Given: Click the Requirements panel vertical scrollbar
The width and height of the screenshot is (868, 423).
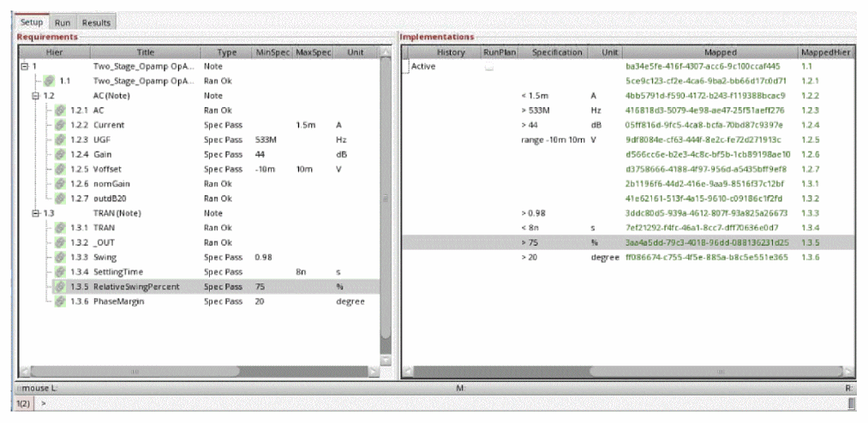Looking at the screenshot, I should pos(386,214).
